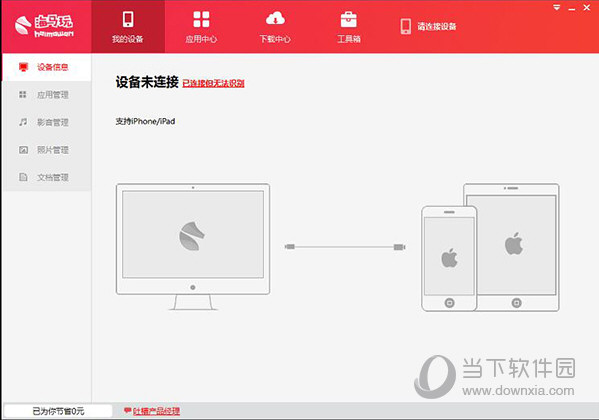This screenshot has width=599, height=420.
Task: Click the phone icon beside 请连接设备
Action: pyautogui.click(x=406, y=26)
